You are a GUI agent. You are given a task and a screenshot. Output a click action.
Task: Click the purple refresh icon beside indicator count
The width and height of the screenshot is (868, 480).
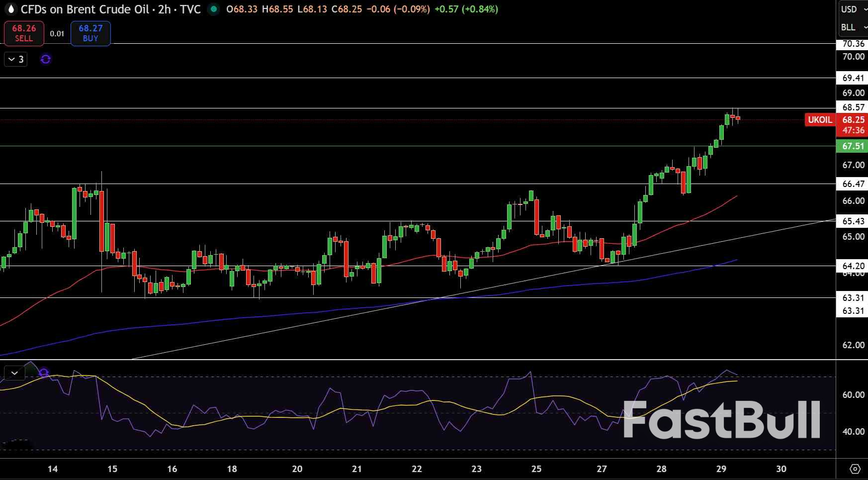pyautogui.click(x=46, y=59)
